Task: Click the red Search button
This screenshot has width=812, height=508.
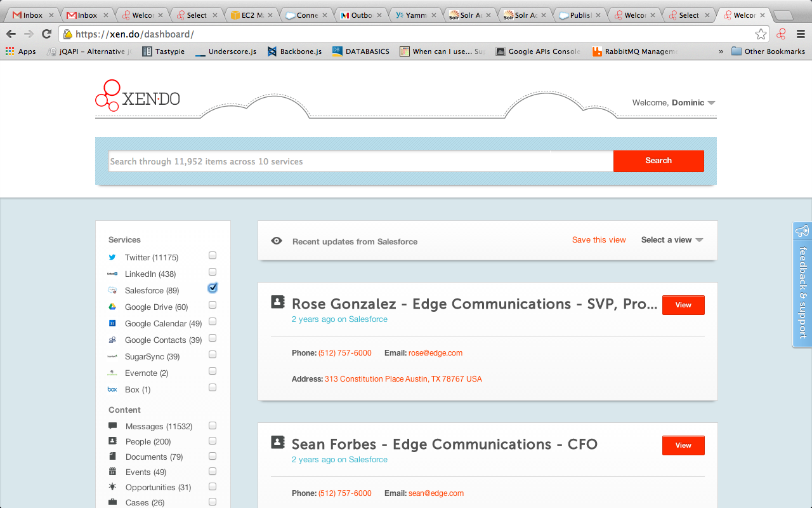Action: (658, 161)
